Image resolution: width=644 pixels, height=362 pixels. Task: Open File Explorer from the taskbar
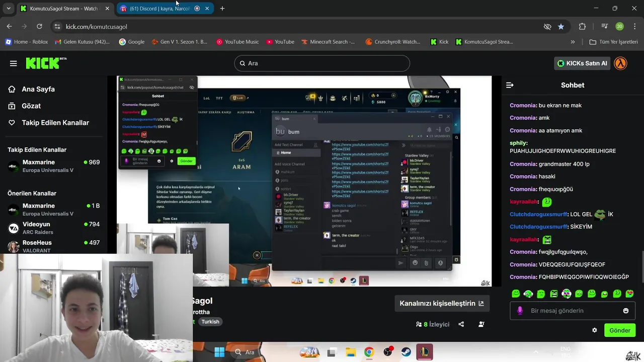(x=350, y=352)
